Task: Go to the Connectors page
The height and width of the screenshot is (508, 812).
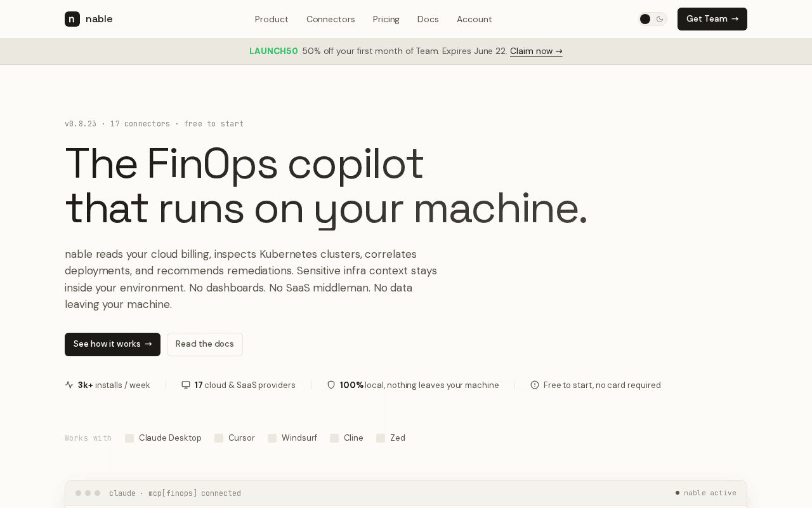Action: coord(331,19)
